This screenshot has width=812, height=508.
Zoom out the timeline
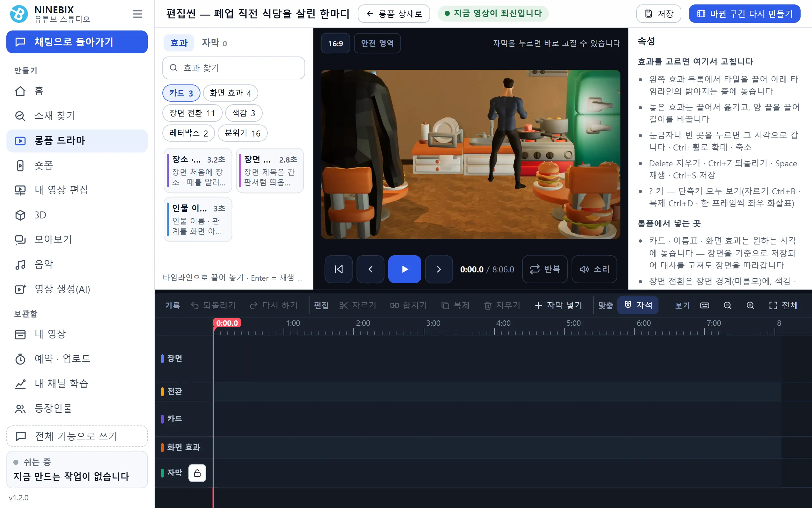tap(727, 305)
